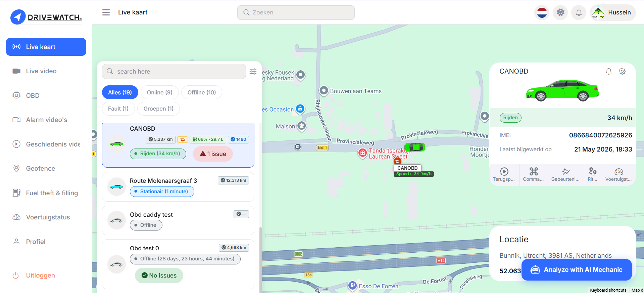Click green car marker on map
The image size is (644, 293).
(415, 147)
